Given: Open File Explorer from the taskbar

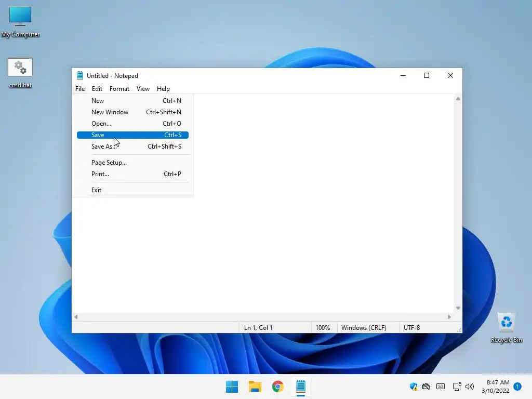Looking at the screenshot, I should click(255, 387).
